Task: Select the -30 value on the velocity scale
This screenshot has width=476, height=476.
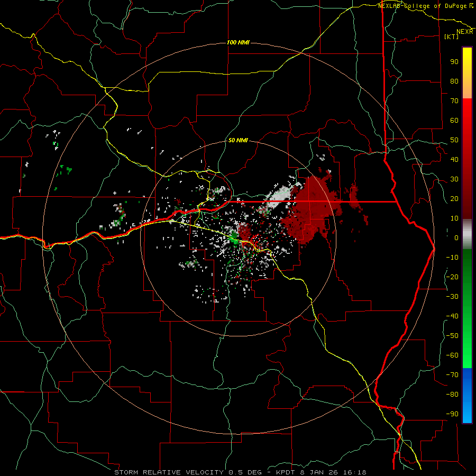Action: click(452, 297)
